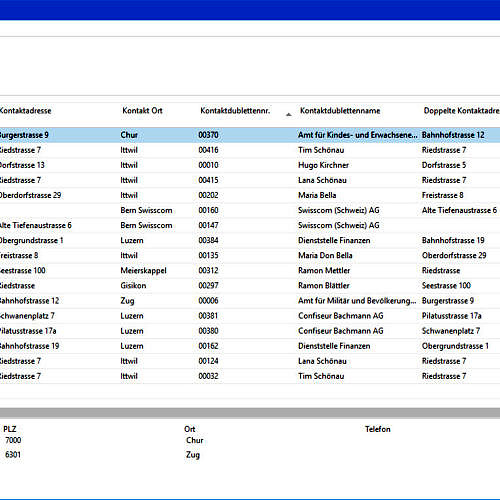Viewport: 500px width, 500px height.
Task: Select 'Freistrasse 8' duplicate address in row 00202
Action: [443, 195]
